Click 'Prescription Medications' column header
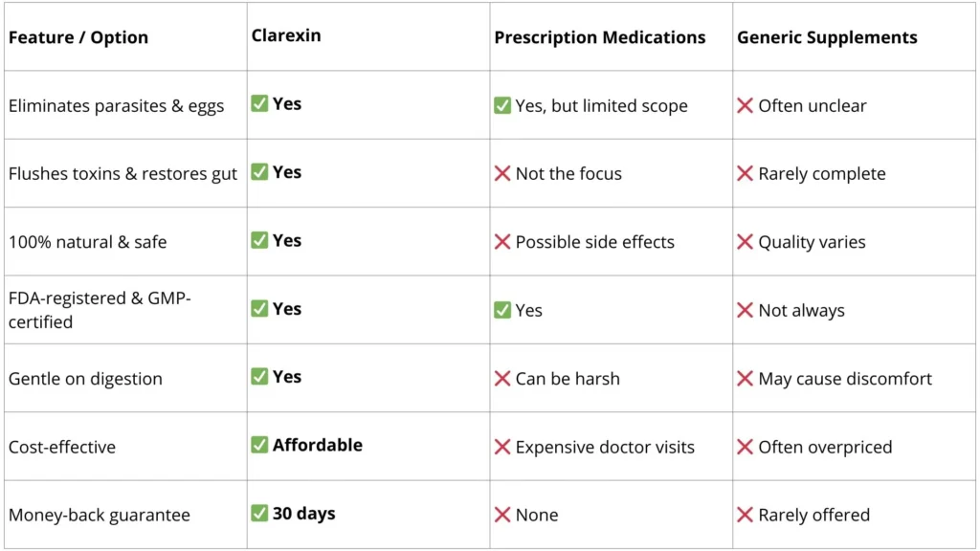The height and width of the screenshot is (551, 980). tap(600, 38)
